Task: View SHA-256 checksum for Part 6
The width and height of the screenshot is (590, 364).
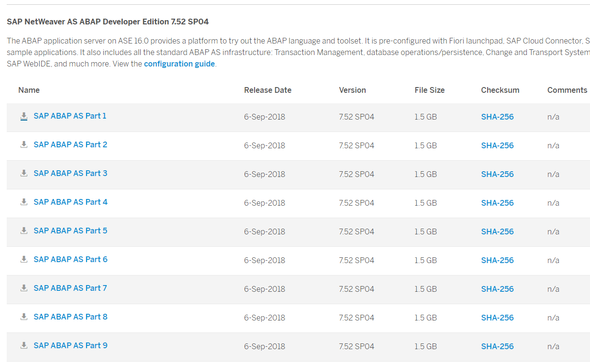Action: [497, 260]
